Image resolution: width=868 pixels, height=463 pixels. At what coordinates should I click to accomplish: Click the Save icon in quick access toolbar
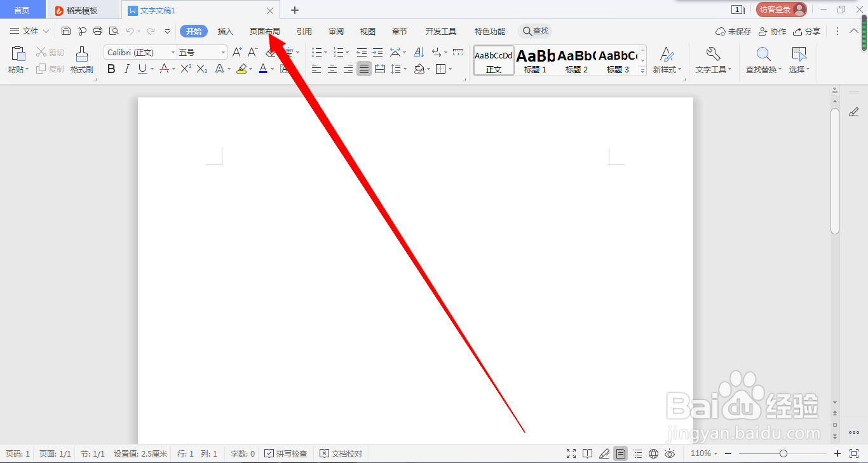(66, 31)
